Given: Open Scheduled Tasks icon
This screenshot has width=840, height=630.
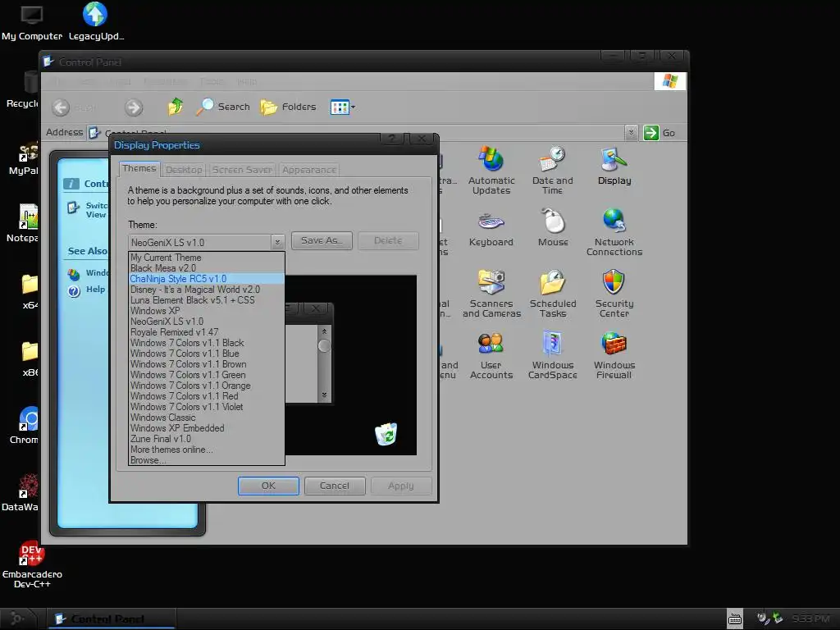Looking at the screenshot, I should 553,294.
